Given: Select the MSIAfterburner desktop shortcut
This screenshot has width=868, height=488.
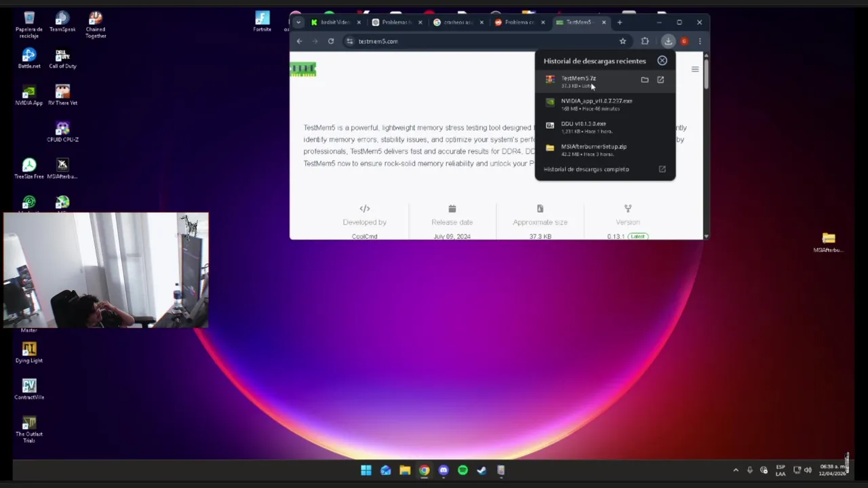Looking at the screenshot, I should point(62,168).
